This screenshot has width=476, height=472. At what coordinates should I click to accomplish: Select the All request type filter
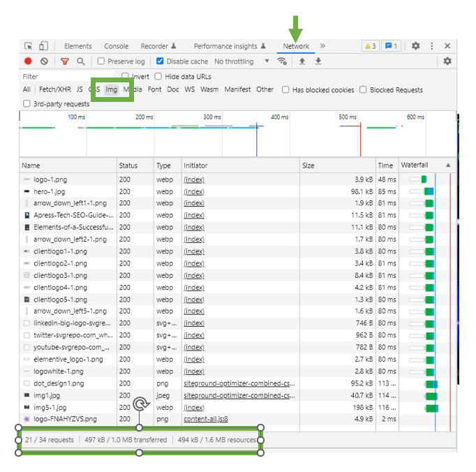(x=27, y=89)
